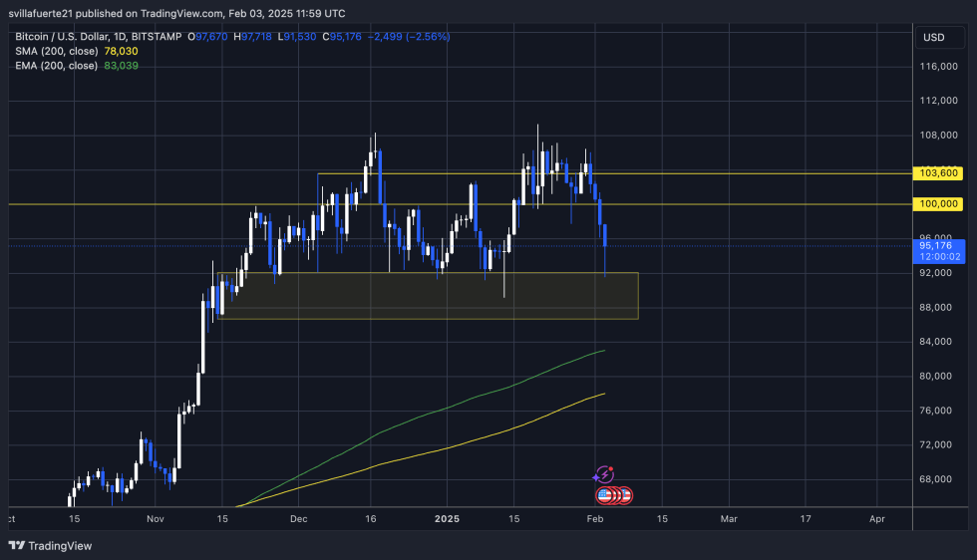977x560 pixels.
Task: Click the 103,600 yellow price label
Action: pyautogui.click(x=940, y=173)
